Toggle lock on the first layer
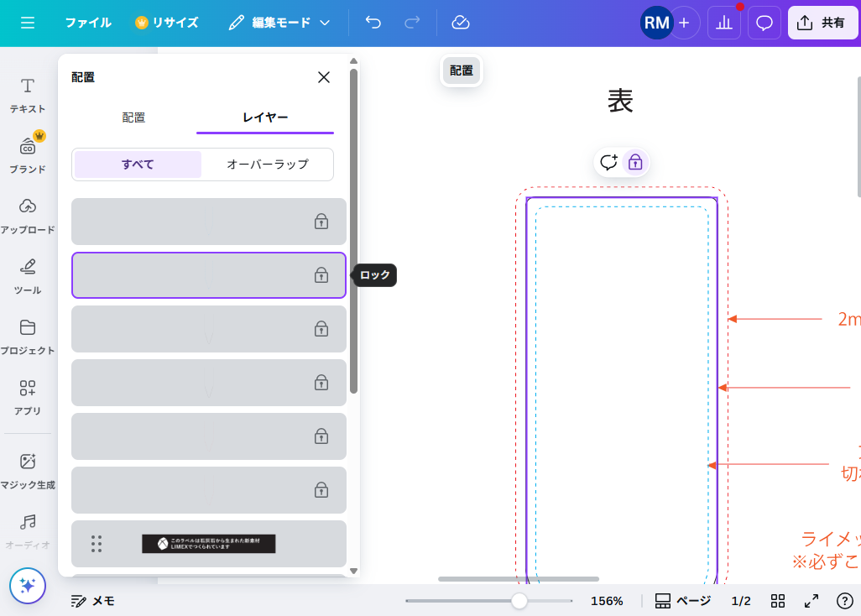861x616 pixels. click(x=321, y=222)
